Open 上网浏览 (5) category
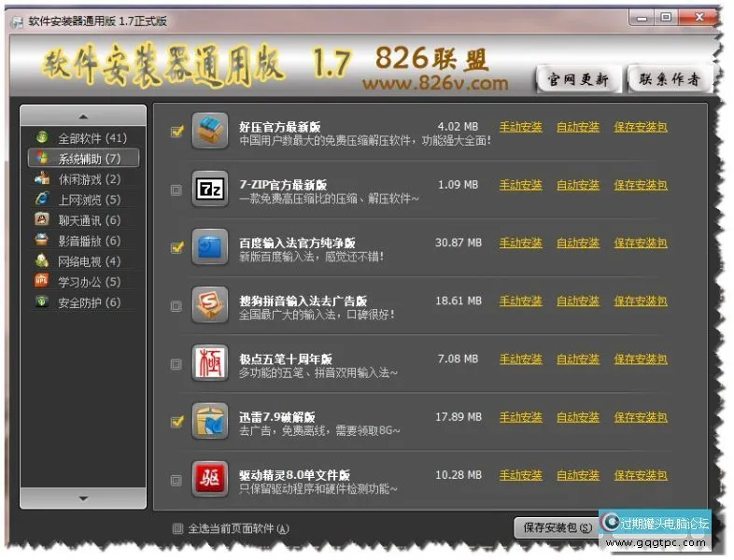Viewport: 734px width, 560px height. pyautogui.click(x=83, y=200)
